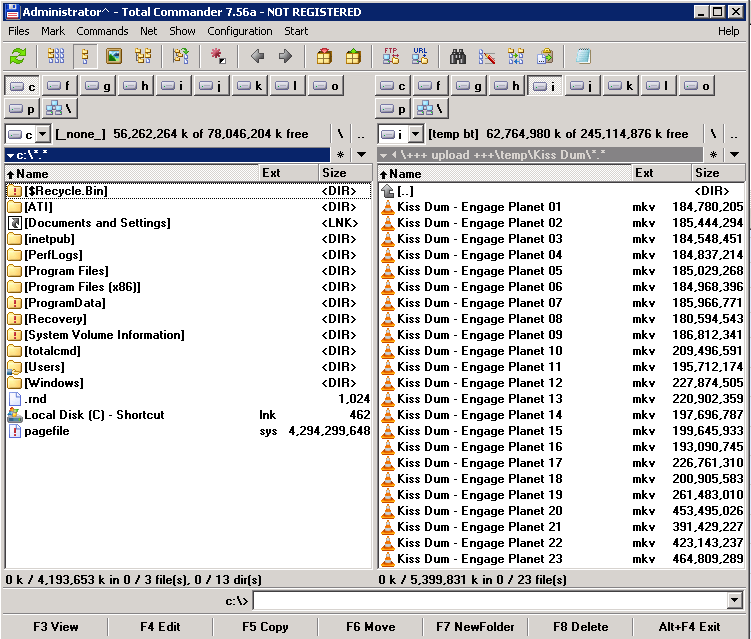Open the Help menu
The image size is (751, 639).
(728, 31)
